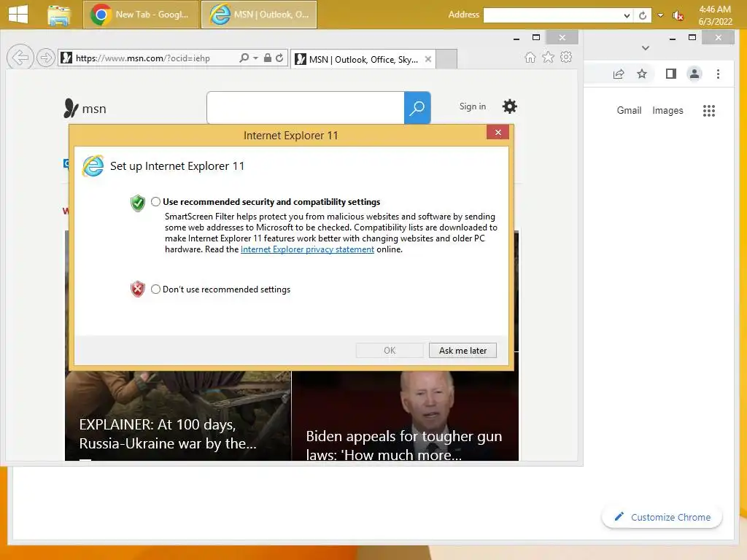Switch to Chrome New Tab taskbar button
This screenshot has height=560, width=747.
(141, 15)
